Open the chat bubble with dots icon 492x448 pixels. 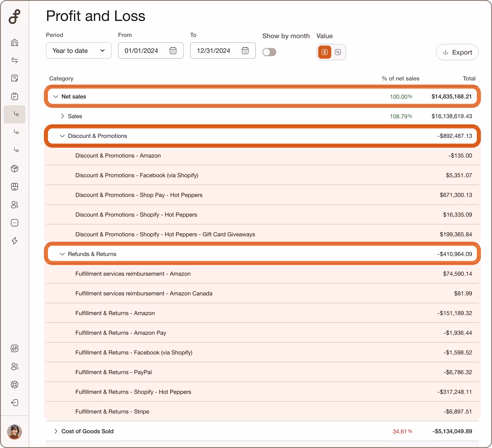[x=15, y=223]
